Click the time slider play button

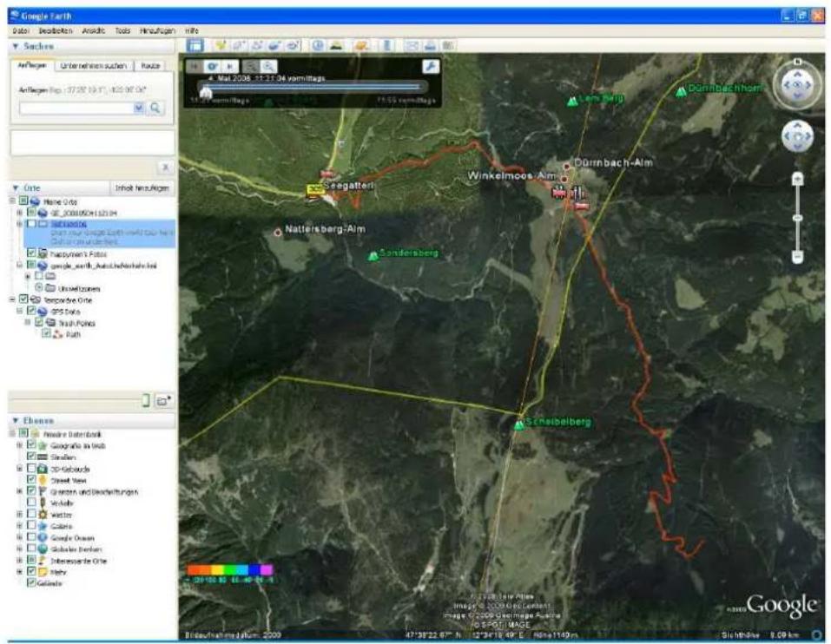(x=229, y=66)
